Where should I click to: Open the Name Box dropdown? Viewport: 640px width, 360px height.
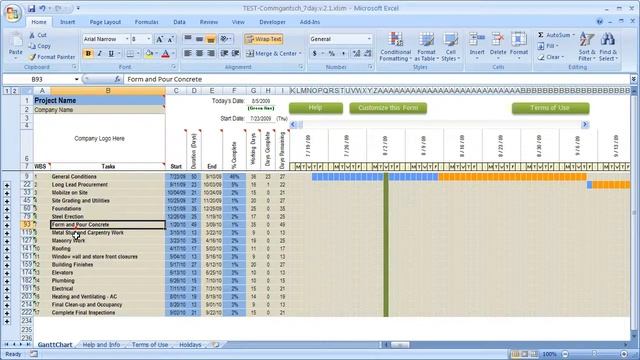76,79
